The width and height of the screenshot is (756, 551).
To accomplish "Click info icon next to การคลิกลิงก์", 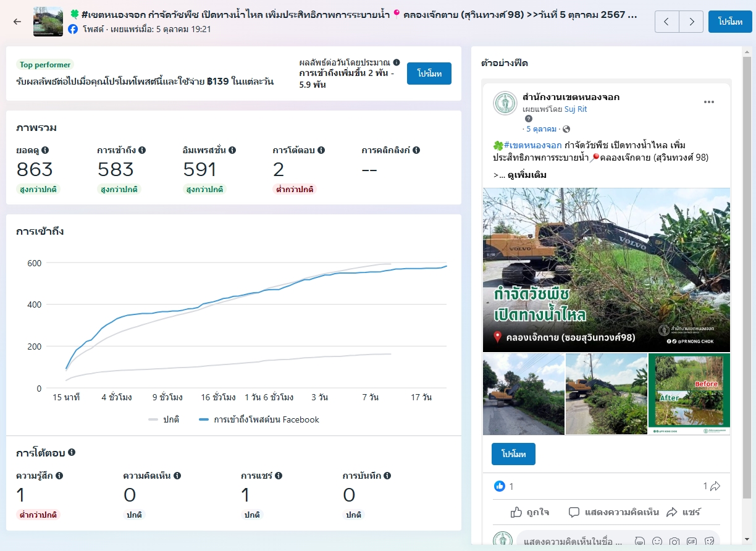I will pos(416,150).
